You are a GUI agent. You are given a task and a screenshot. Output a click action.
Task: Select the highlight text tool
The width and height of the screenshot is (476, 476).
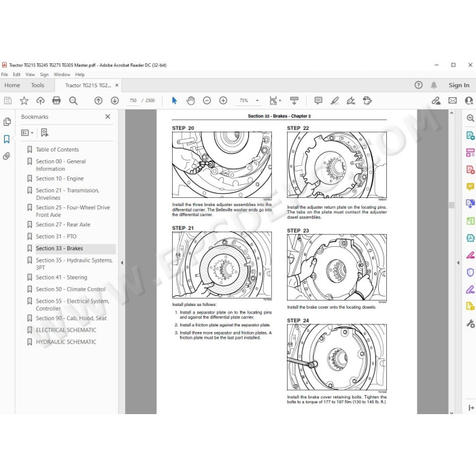tap(335, 101)
